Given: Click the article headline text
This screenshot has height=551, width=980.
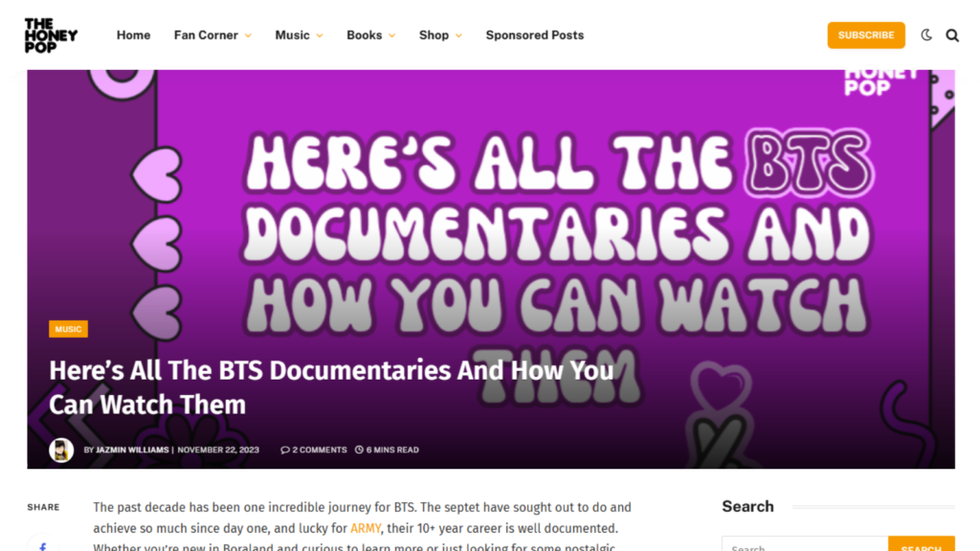Looking at the screenshot, I should (331, 387).
